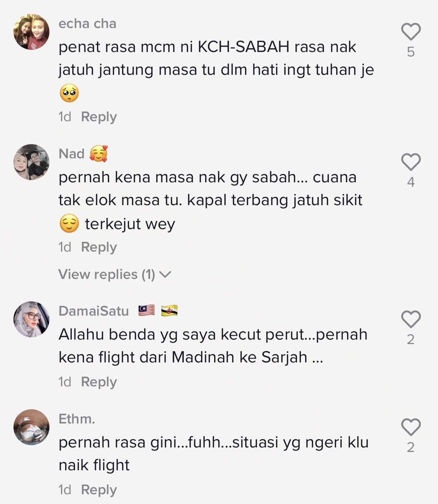Screen dimensions: 438x504
Task: Open Ethm.'s profile avatar
Action: click(x=31, y=427)
